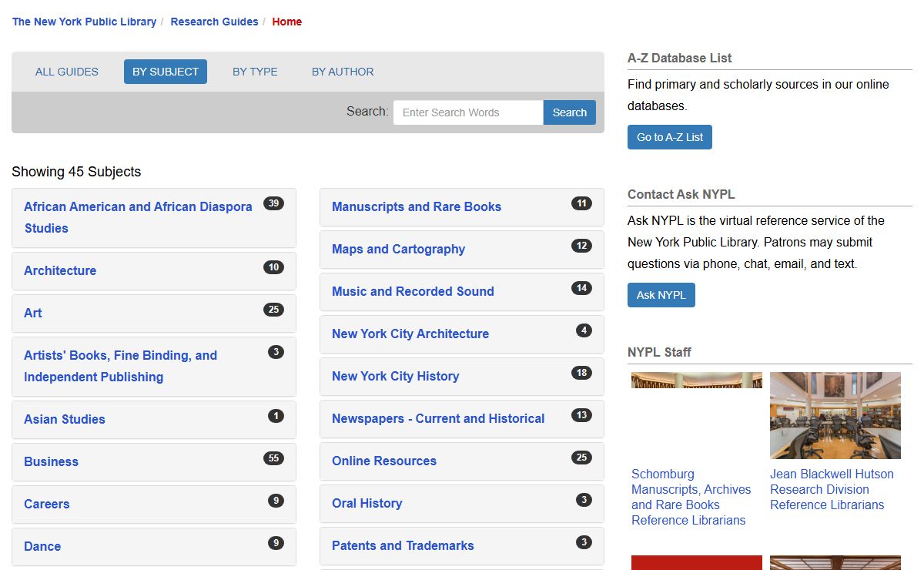Screen dimensions: 924x570
Task: Open the BY AUTHOR tab
Action: click(x=343, y=72)
